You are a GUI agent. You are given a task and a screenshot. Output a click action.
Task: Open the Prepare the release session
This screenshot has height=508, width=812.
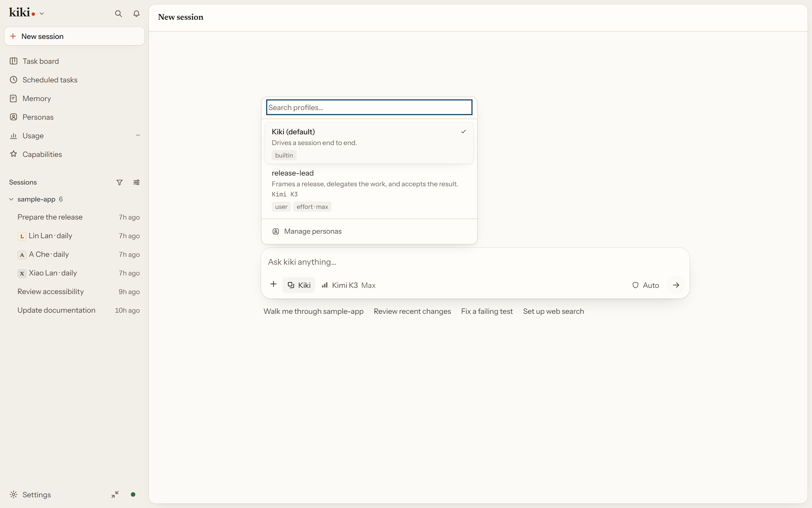coord(74,217)
